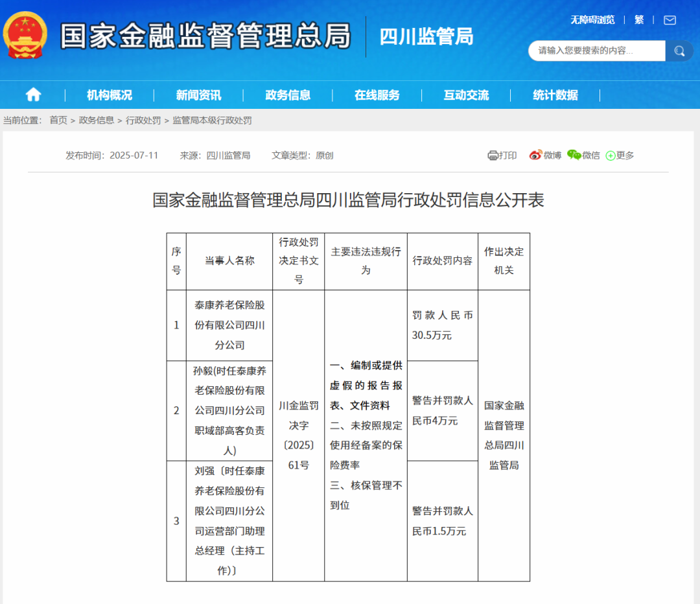Click the penalty 警告并罚款人民币4万元
700x604 pixels.
click(x=443, y=411)
